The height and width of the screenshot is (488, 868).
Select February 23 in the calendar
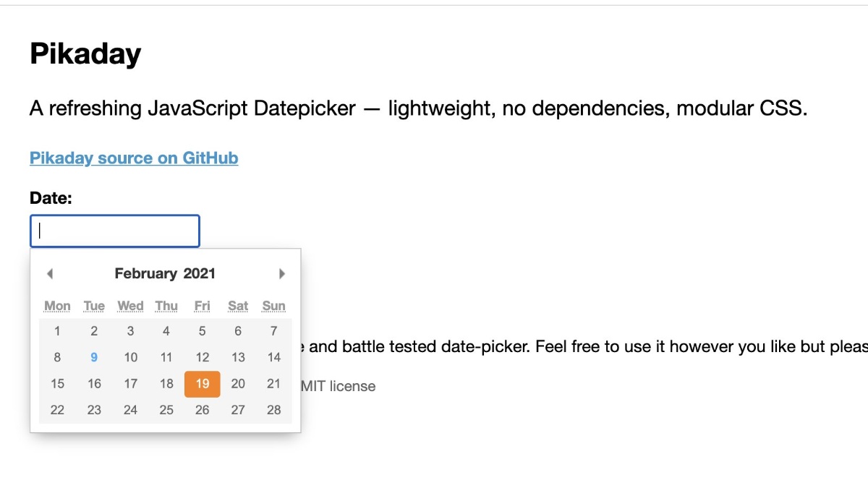[94, 410]
